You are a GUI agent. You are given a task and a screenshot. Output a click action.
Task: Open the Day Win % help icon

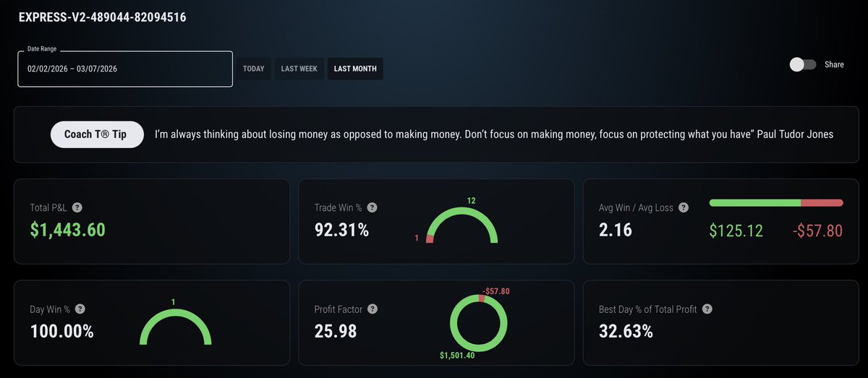80,309
